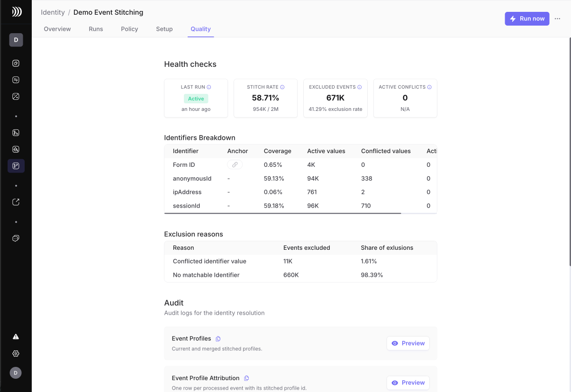Show info for Excluded Events
Screen dimensions: 571x392
pos(360,87)
